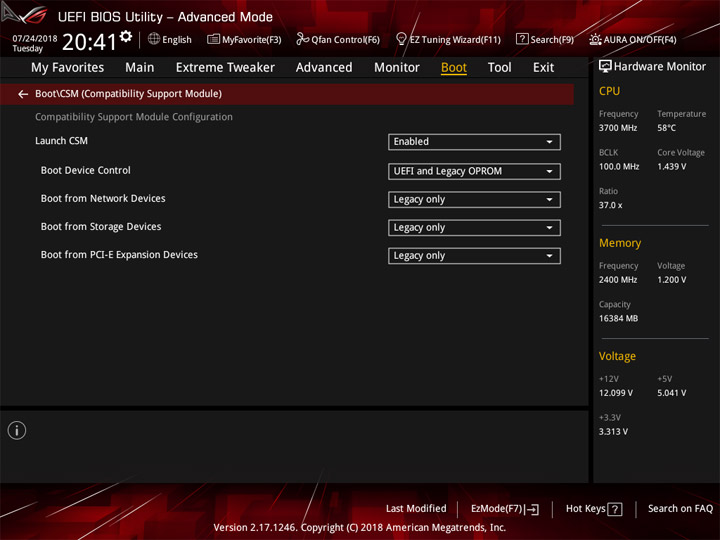Go to the Monitor tab
The height and width of the screenshot is (540, 720).
pyautogui.click(x=397, y=68)
